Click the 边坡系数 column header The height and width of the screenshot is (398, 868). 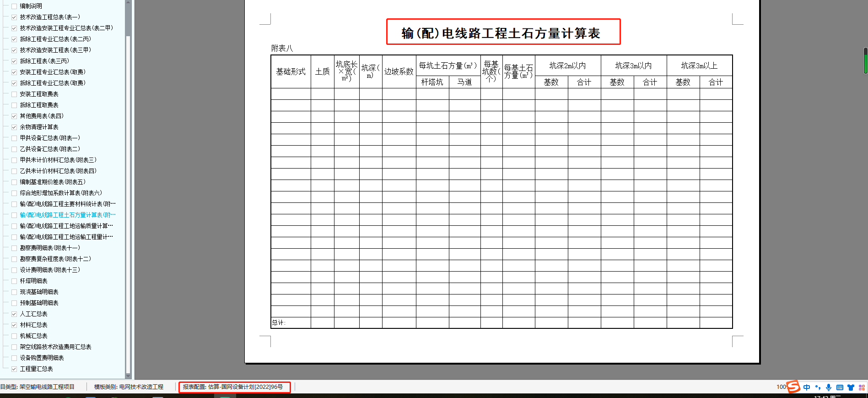[x=399, y=71]
